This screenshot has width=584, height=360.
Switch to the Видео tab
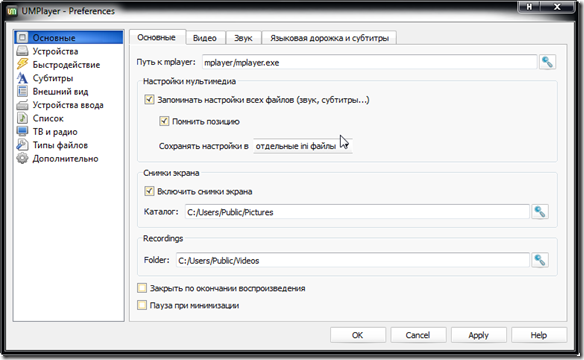coord(205,38)
